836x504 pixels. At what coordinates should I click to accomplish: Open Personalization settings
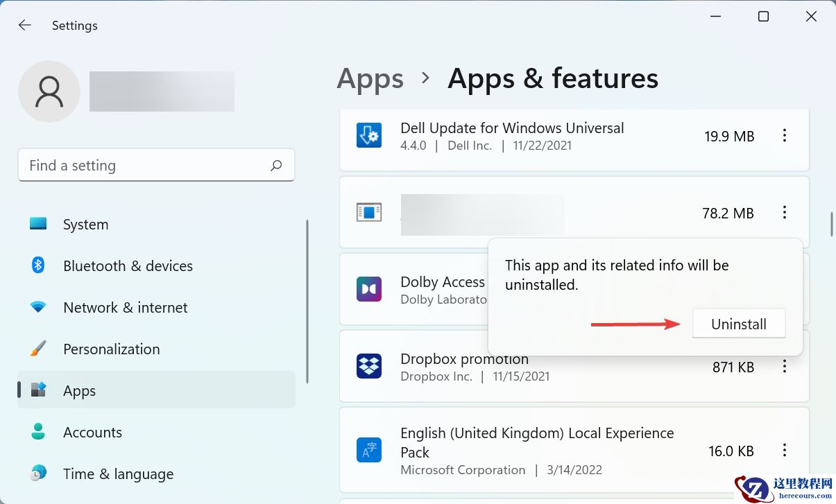pos(111,349)
